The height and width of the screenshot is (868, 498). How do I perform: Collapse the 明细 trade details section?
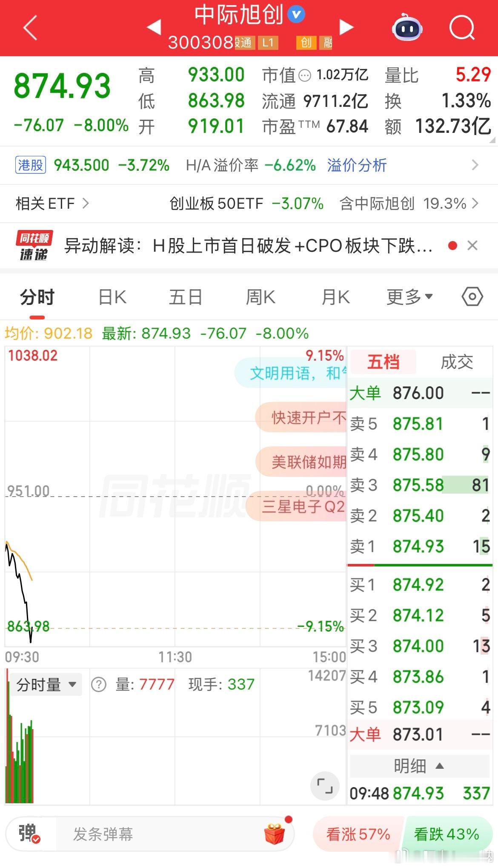[x=420, y=766]
